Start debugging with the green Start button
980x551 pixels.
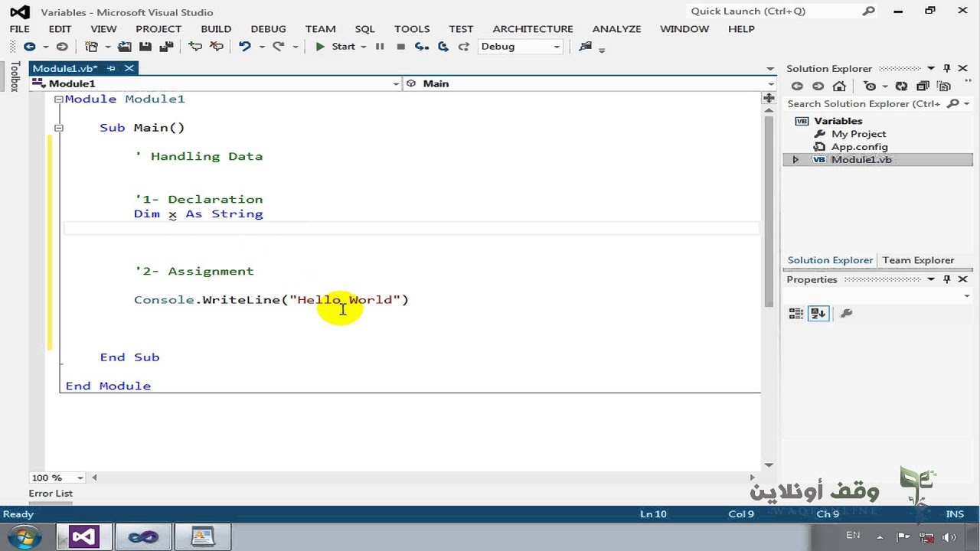point(335,47)
